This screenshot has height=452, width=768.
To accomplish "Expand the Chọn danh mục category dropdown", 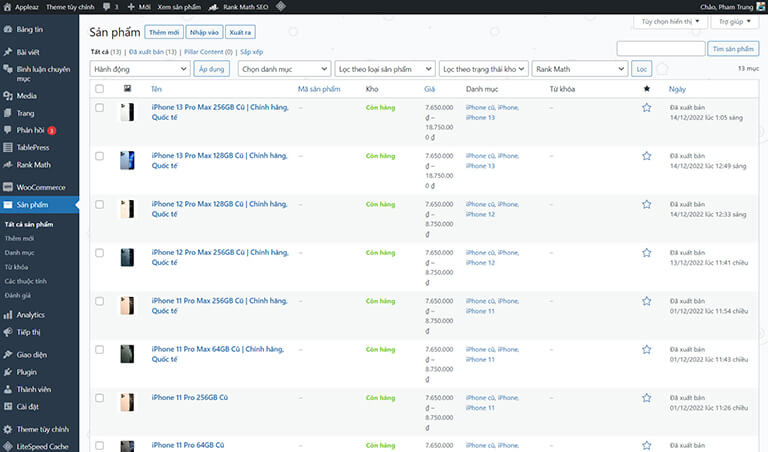I will (x=284, y=68).
